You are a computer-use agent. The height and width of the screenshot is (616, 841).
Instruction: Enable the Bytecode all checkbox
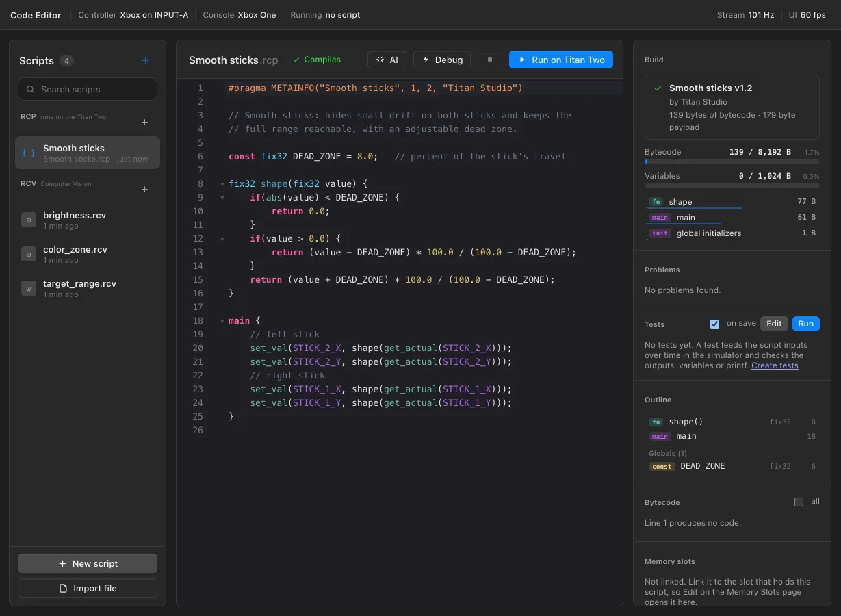(799, 502)
